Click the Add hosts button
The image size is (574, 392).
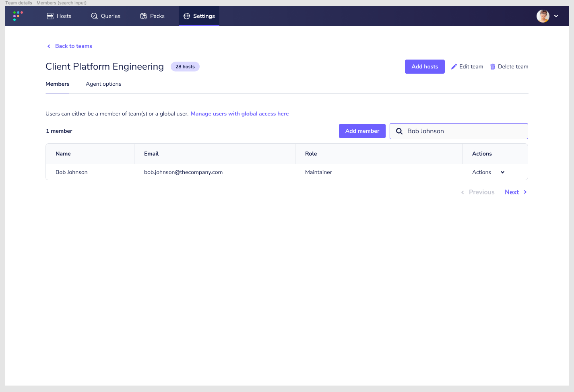coord(425,66)
